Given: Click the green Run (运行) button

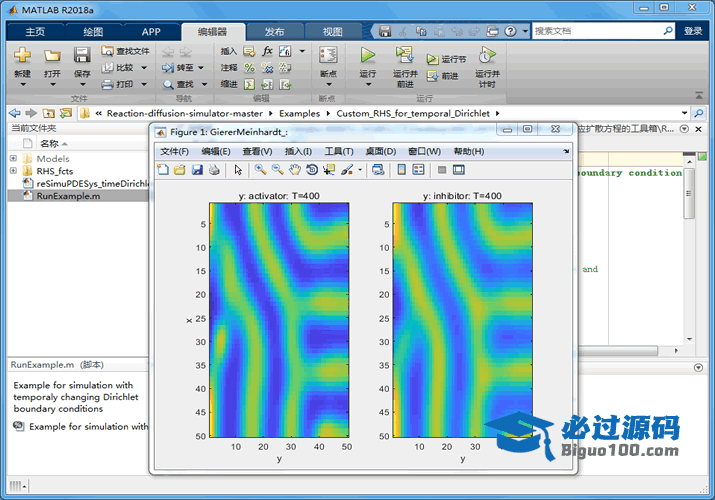Looking at the screenshot, I should coord(368,55).
